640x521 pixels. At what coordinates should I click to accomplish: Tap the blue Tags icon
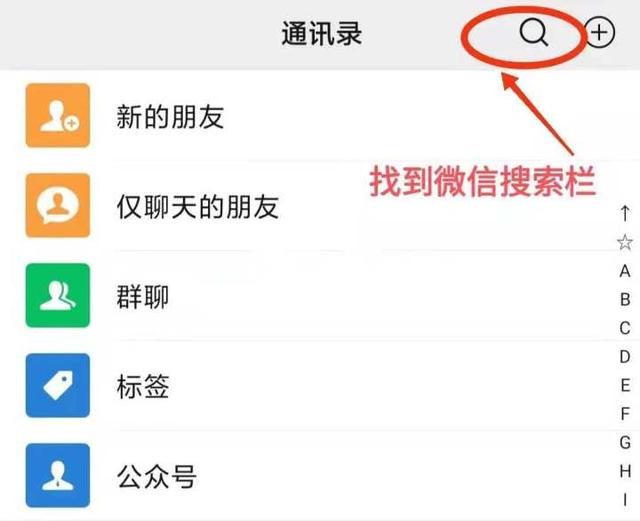coord(58,385)
